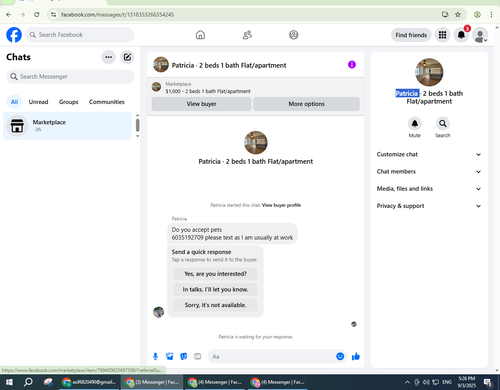
Task: Open the Marketplace chat entry
Action: [67, 126]
